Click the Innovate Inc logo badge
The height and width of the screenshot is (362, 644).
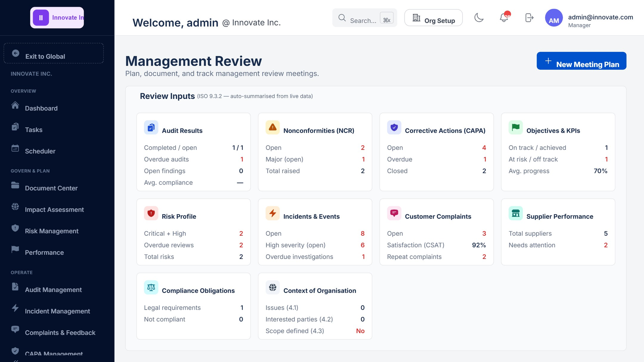[57, 18]
